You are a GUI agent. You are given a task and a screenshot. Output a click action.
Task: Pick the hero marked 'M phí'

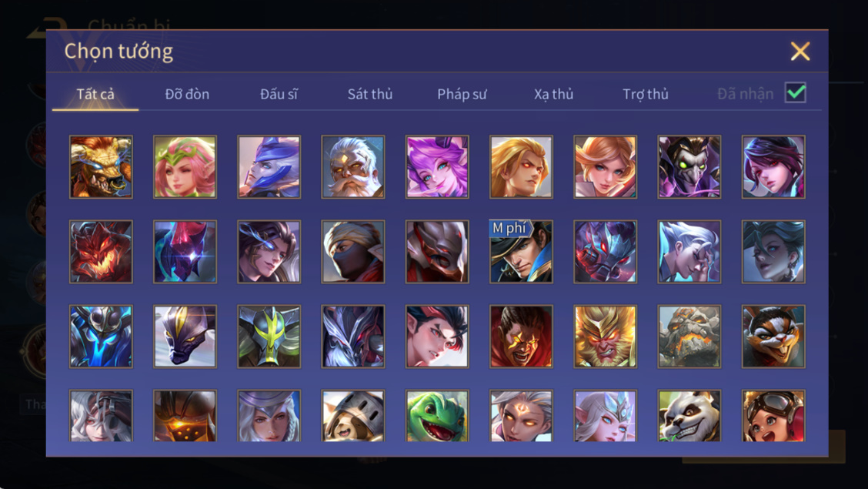click(521, 251)
